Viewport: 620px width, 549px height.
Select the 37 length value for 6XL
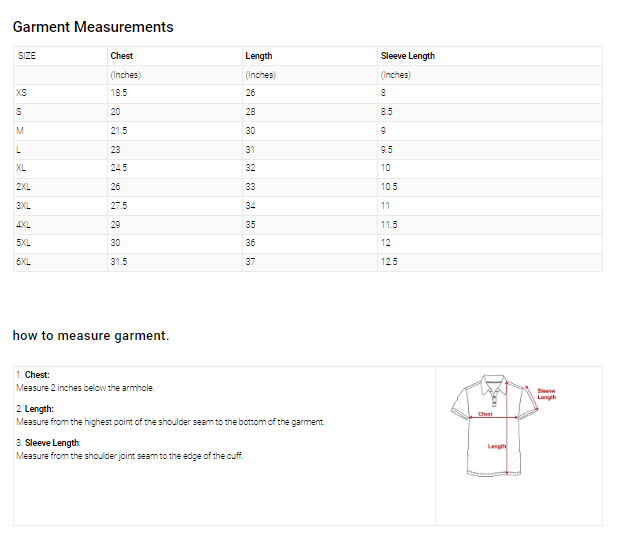[x=250, y=262]
